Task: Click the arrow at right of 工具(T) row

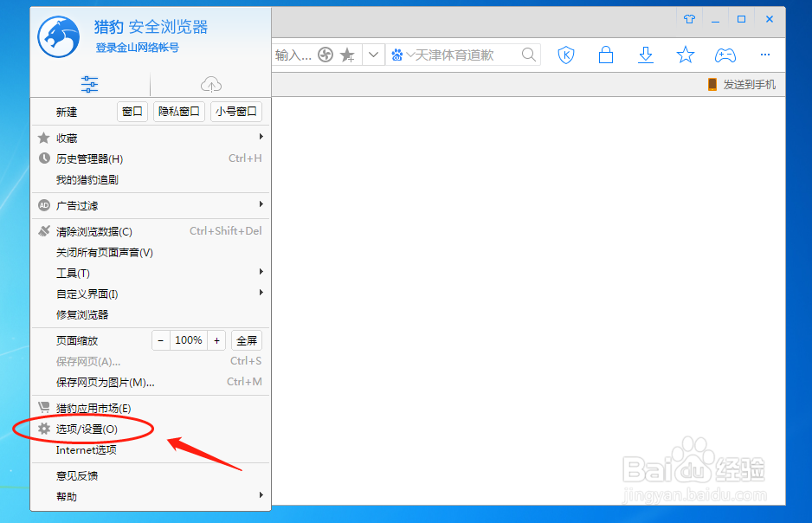Action: pyautogui.click(x=261, y=272)
